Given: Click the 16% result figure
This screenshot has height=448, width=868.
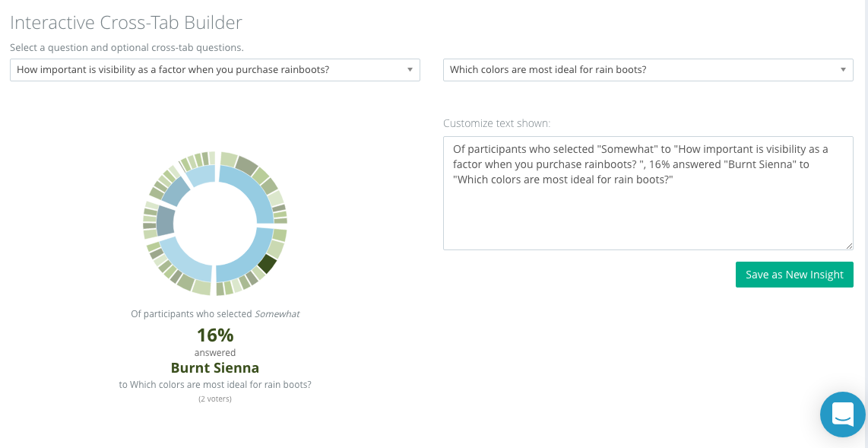Looking at the screenshot, I should click(x=215, y=335).
